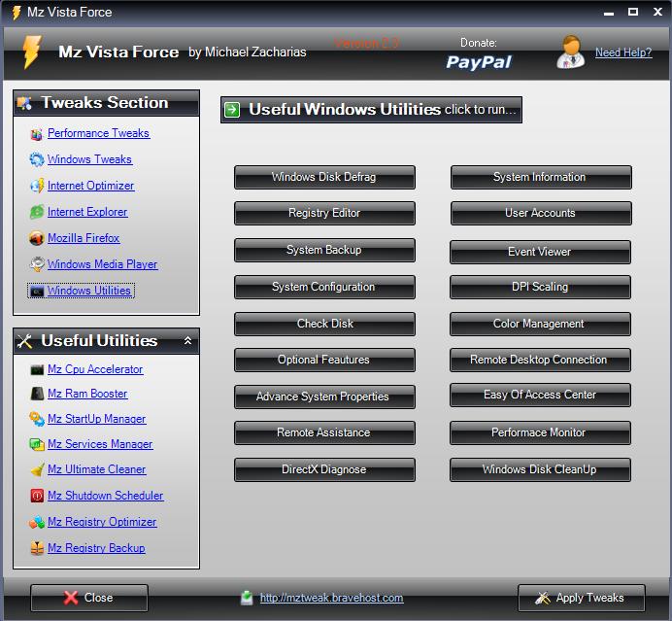Open DPI Scaling
Viewport: 672px width, 621px height.
pyautogui.click(x=540, y=287)
